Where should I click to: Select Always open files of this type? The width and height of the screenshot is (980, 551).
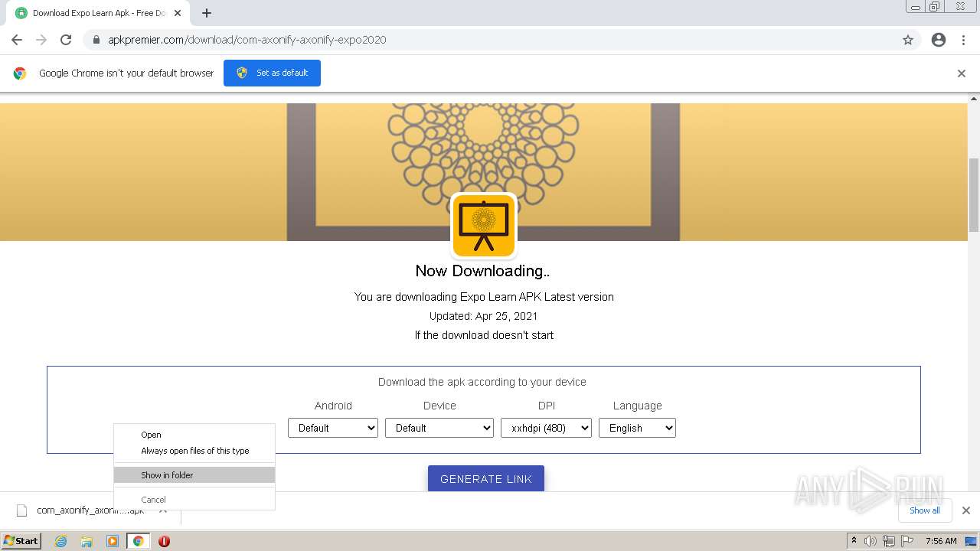coord(194,451)
